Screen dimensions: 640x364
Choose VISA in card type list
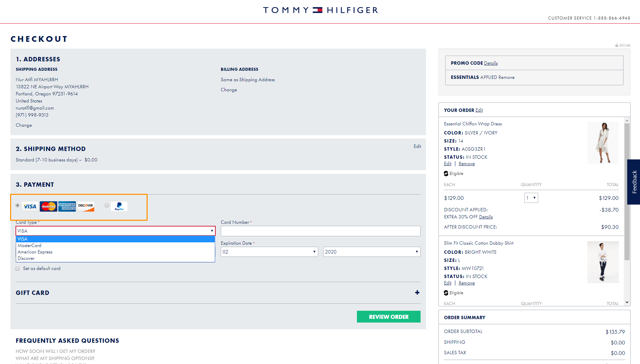115,239
